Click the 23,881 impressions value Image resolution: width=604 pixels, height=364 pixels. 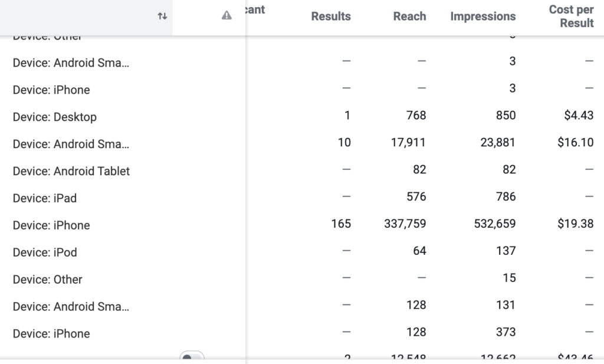pos(498,143)
